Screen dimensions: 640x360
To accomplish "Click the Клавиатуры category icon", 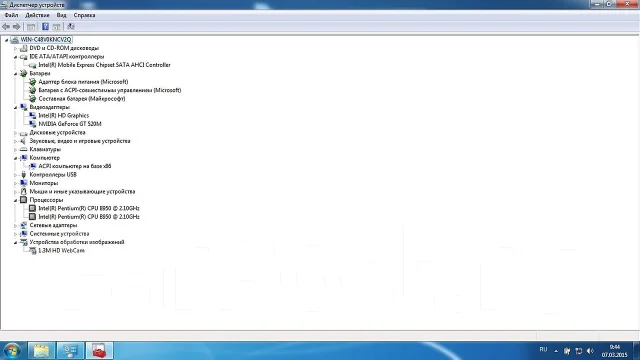I will click(24, 149).
